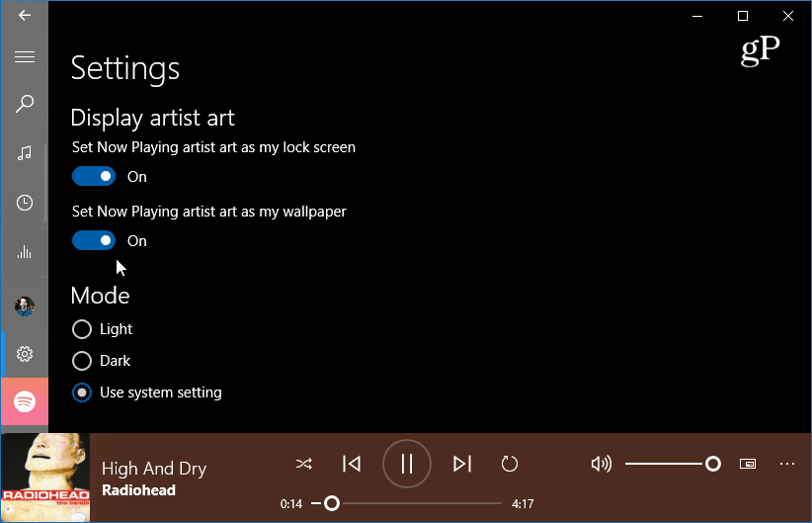Open the more options ellipsis menu
This screenshot has height=523, width=812.
pyautogui.click(x=787, y=464)
